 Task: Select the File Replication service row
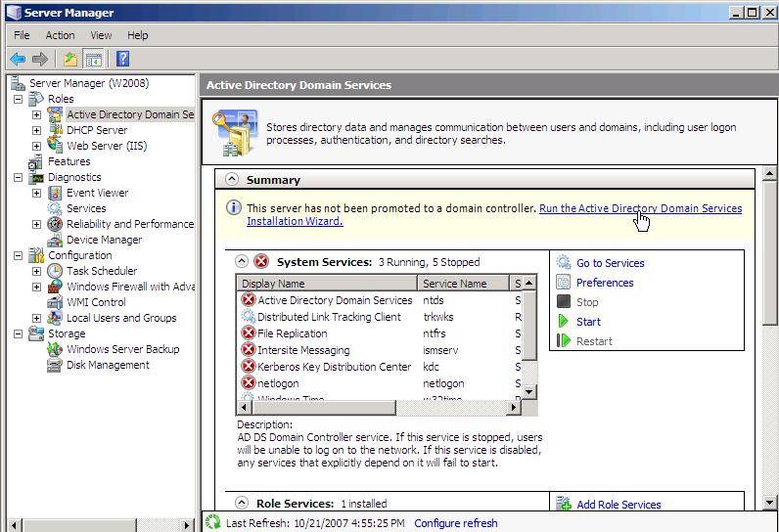pyautogui.click(x=381, y=333)
